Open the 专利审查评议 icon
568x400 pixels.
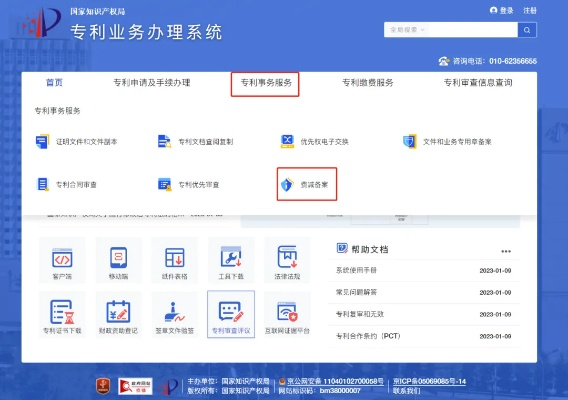pyautogui.click(x=231, y=312)
